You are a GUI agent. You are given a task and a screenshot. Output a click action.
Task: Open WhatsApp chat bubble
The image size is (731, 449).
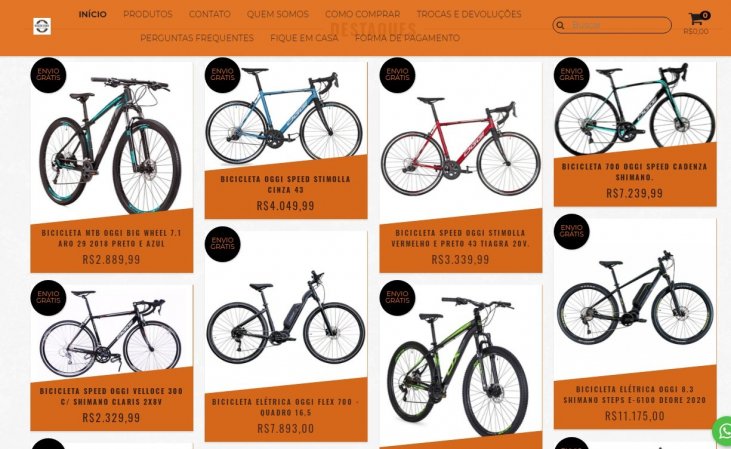tap(723, 430)
